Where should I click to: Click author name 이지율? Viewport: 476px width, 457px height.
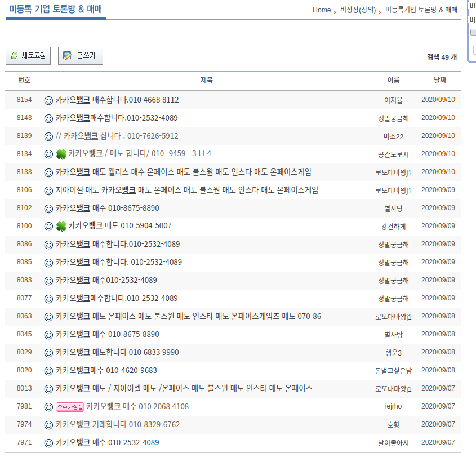click(x=393, y=100)
